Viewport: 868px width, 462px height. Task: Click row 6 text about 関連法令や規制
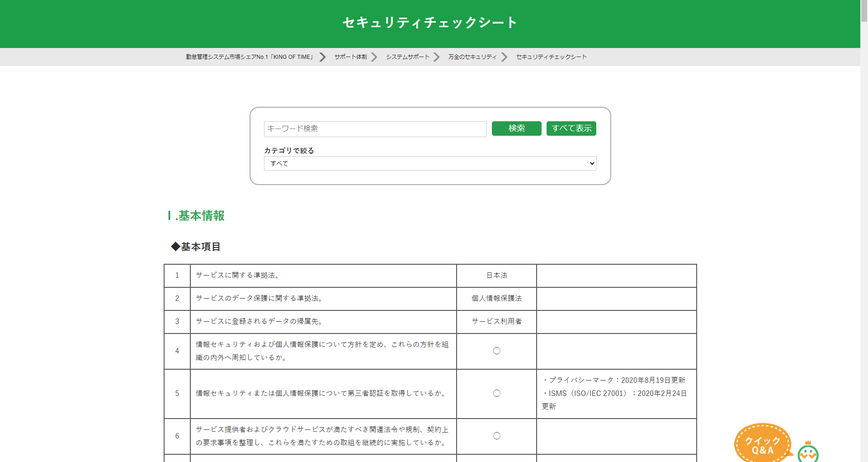pos(322,436)
